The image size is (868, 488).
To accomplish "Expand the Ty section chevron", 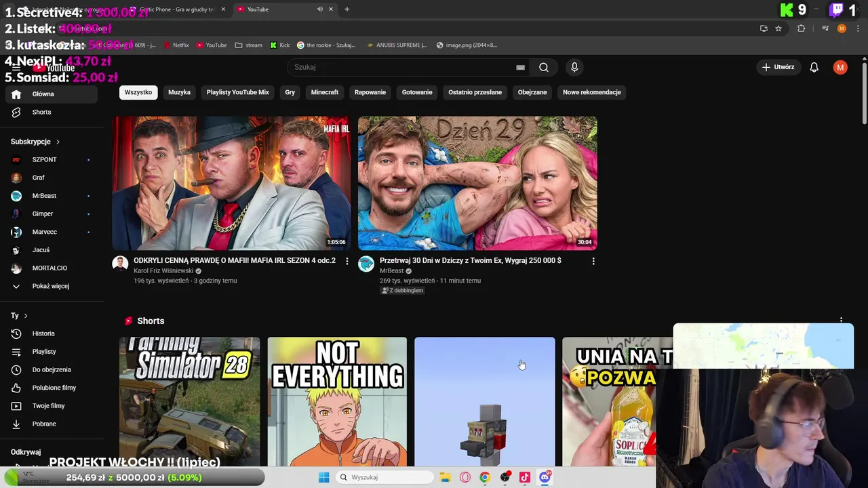I will pyautogui.click(x=26, y=316).
